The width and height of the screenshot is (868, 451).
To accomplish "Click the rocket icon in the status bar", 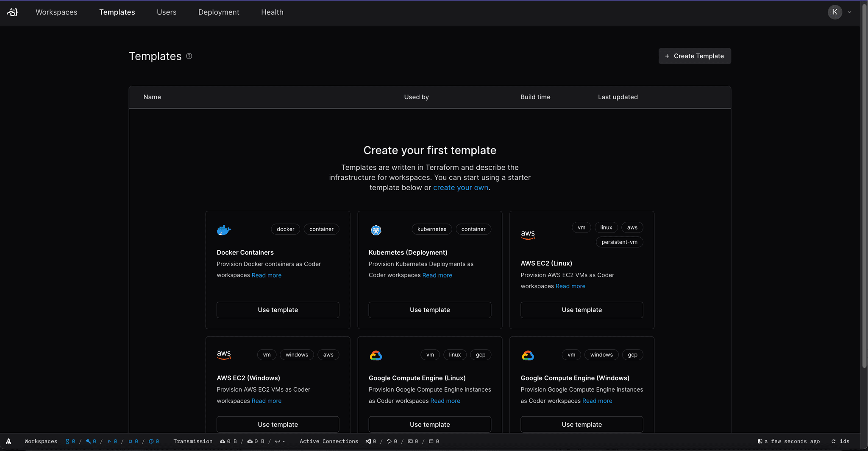I will (8, 441).
